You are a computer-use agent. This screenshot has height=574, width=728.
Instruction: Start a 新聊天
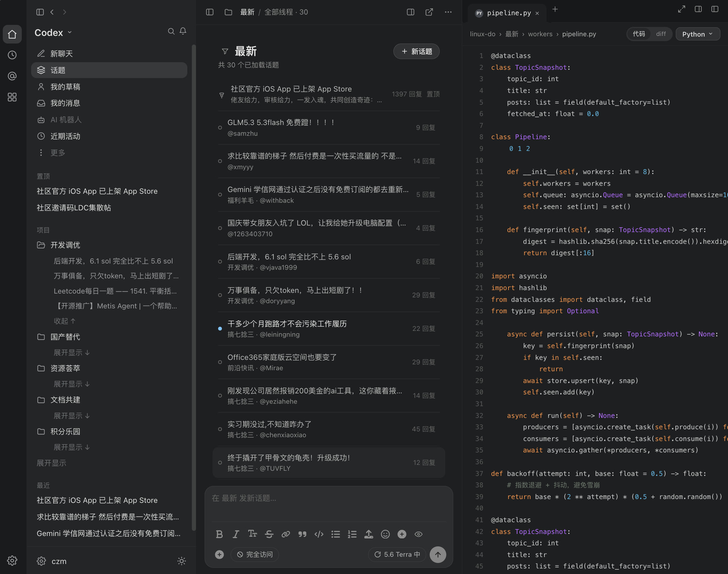pos(109,54)
